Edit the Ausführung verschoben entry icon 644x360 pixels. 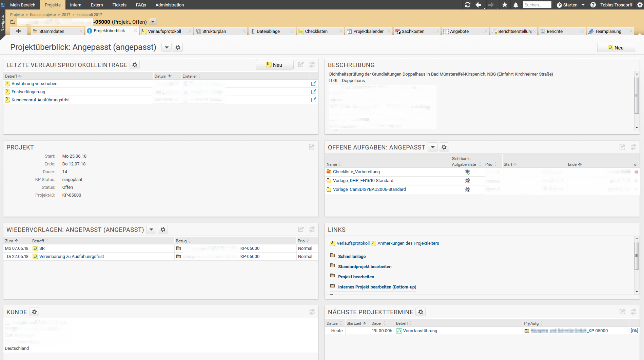(x=313, y=83)
